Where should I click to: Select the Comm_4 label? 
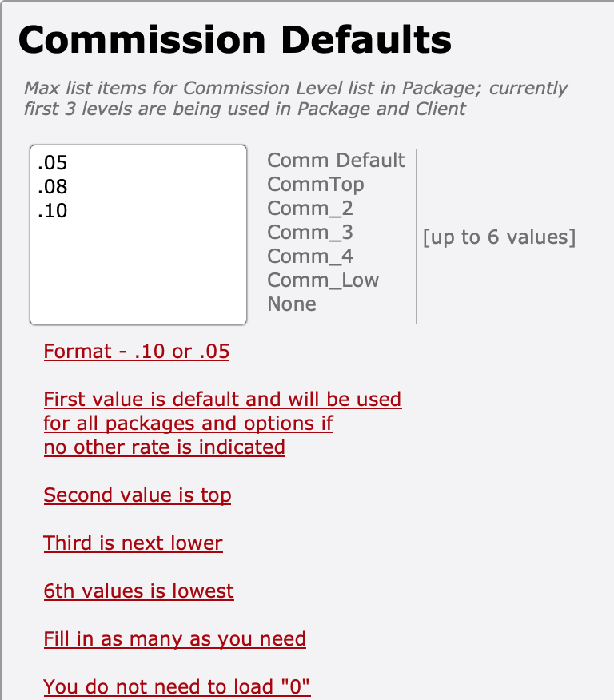coord(310,257)
